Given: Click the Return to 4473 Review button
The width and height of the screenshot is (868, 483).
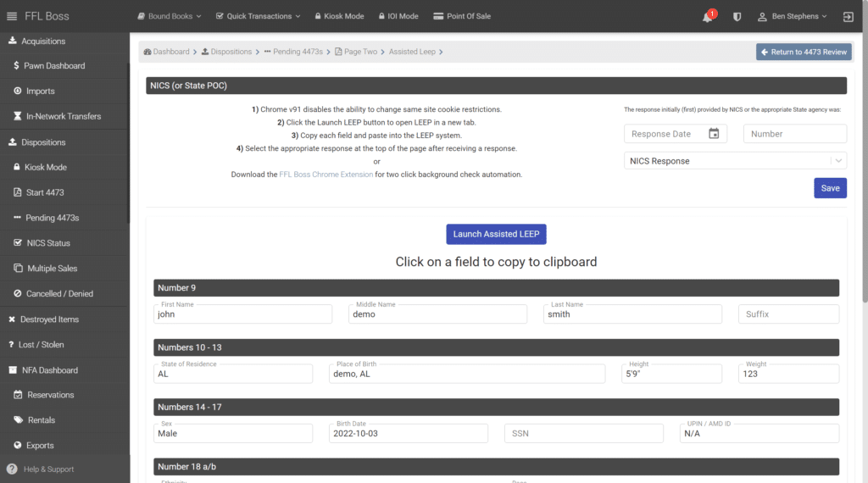Looking at the screenshot, I should point(804,52).
